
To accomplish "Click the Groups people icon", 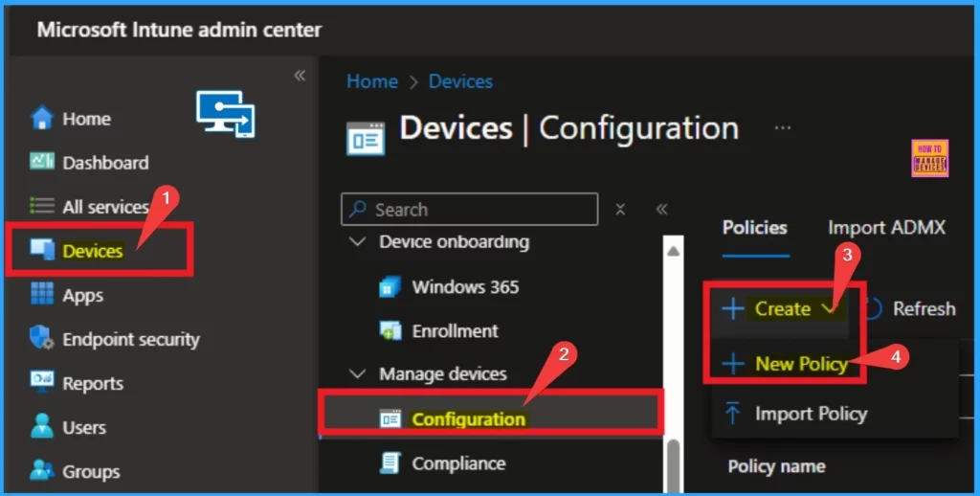I will (42, 470).
